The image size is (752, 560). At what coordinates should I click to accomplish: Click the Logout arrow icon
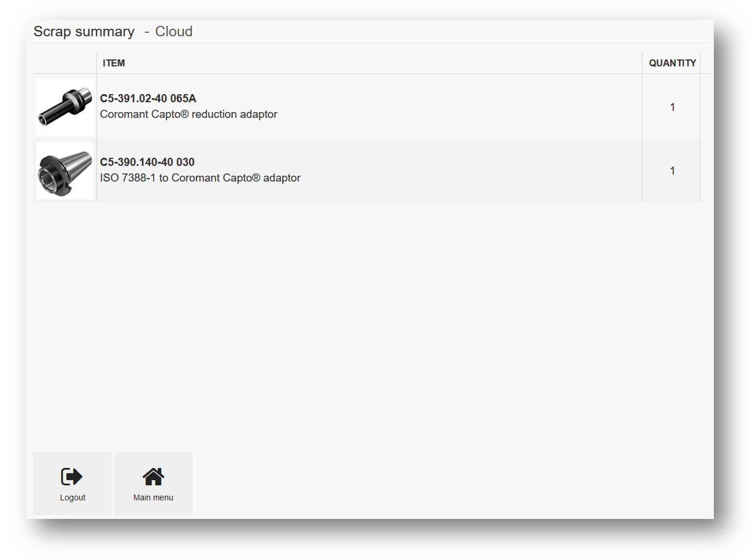[x=71, y=476]
